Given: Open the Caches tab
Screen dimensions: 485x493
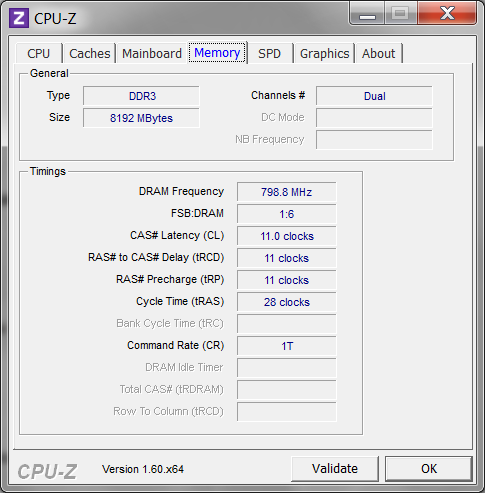Looking at the screenshot, I should click(x=89, y=53).
